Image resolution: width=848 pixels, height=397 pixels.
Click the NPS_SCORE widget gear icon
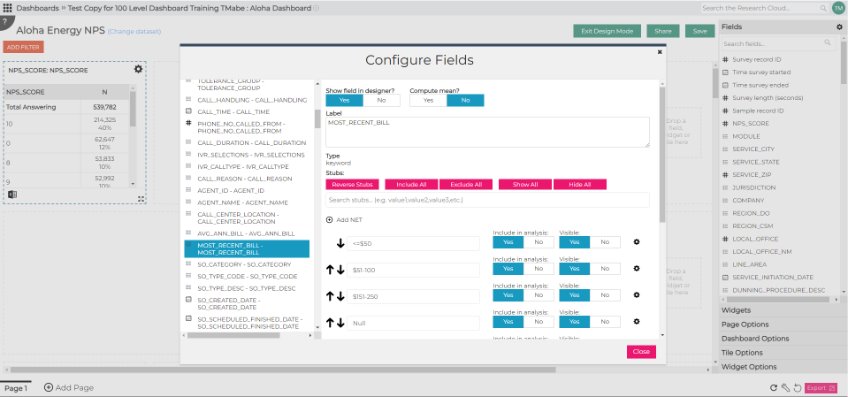(x=138, y=69)
